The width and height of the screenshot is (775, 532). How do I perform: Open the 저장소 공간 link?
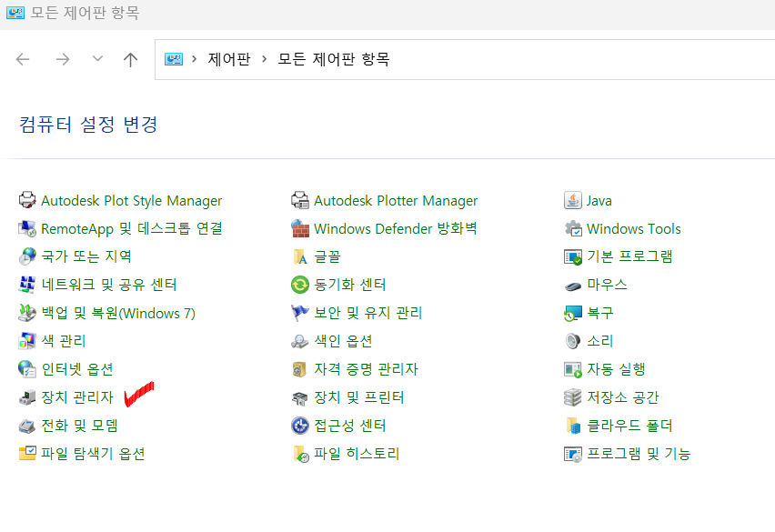(x=623, y=397)
